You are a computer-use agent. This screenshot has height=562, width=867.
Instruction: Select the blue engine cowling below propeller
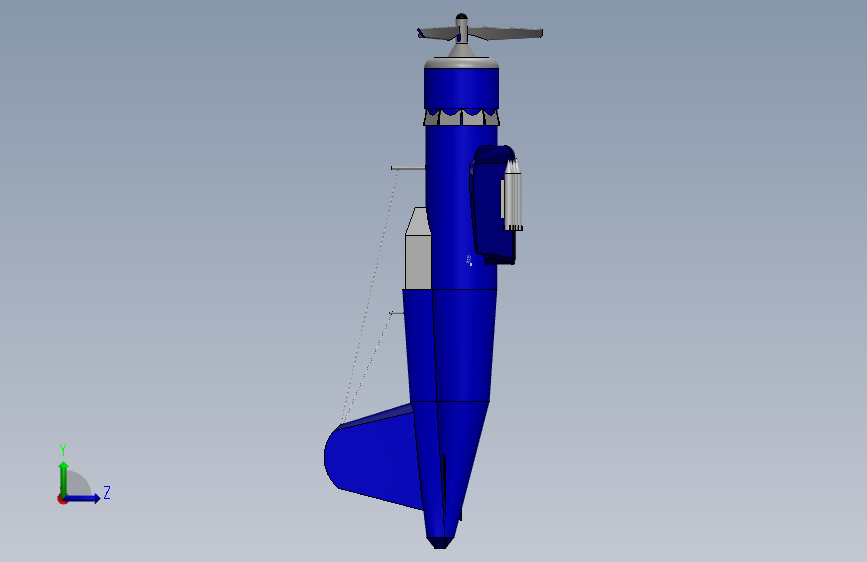point(462,87)
